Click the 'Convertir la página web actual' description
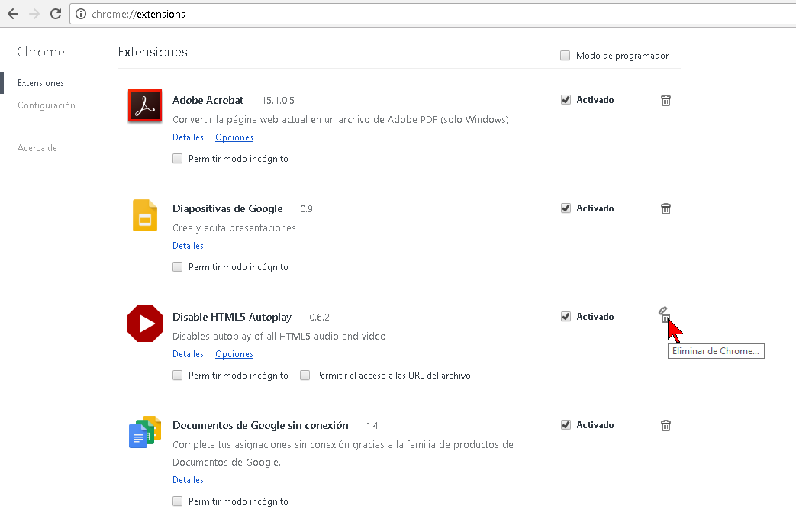This screenshot has width=796, height=532. 340,119
